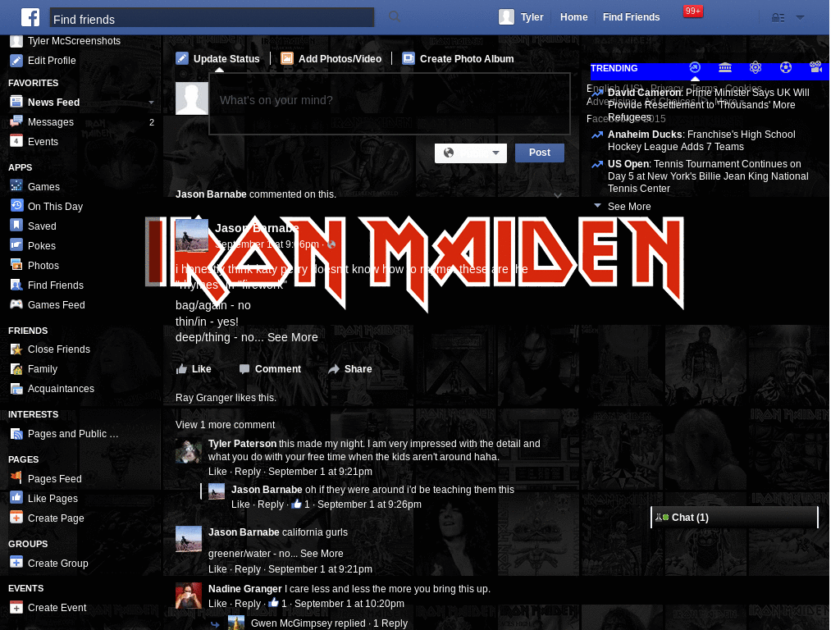Image resolution: width=840 pixels, height=630 pixels.
Task: Click the What's on your mind field
Action: (390, 103)
